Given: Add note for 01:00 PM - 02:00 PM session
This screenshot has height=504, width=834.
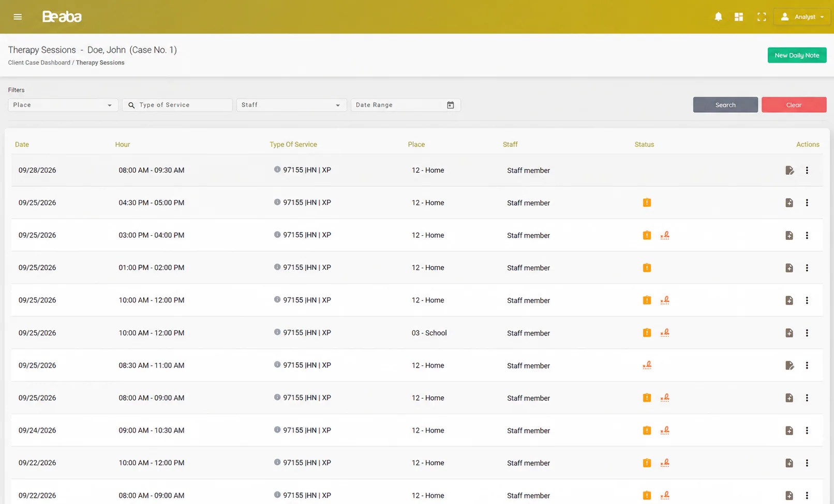Looking at the screenshot, I should pos(789,268).
